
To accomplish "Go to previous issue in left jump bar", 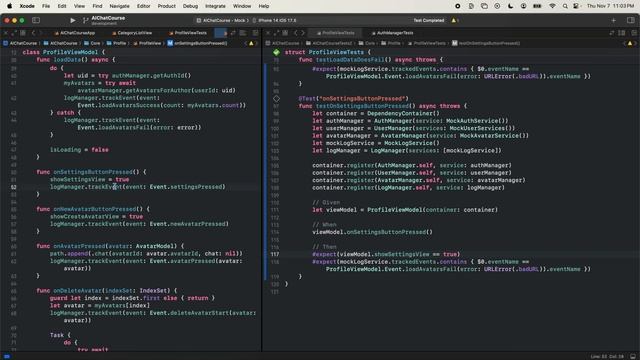I will coord(246,43).
